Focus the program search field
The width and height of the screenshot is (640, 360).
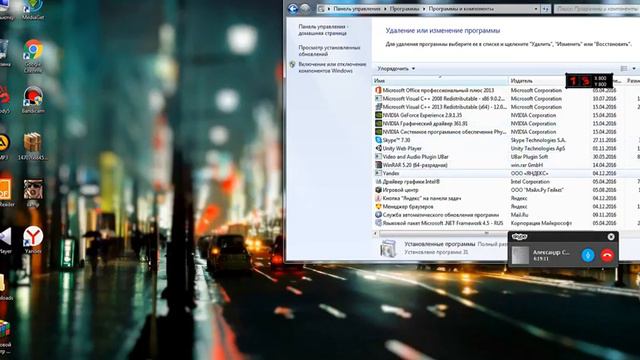point(597,9)
